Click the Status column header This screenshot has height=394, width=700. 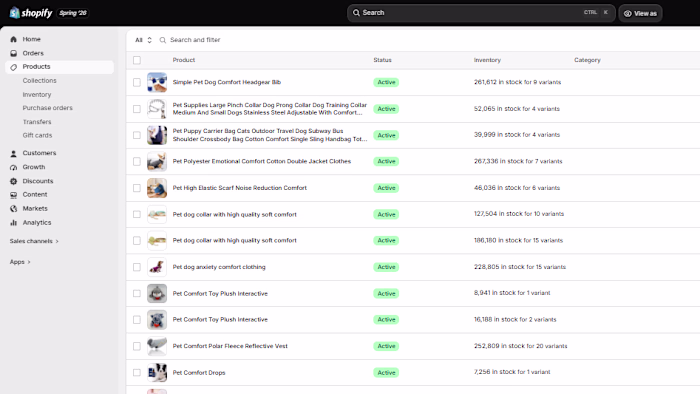point(383,60)
